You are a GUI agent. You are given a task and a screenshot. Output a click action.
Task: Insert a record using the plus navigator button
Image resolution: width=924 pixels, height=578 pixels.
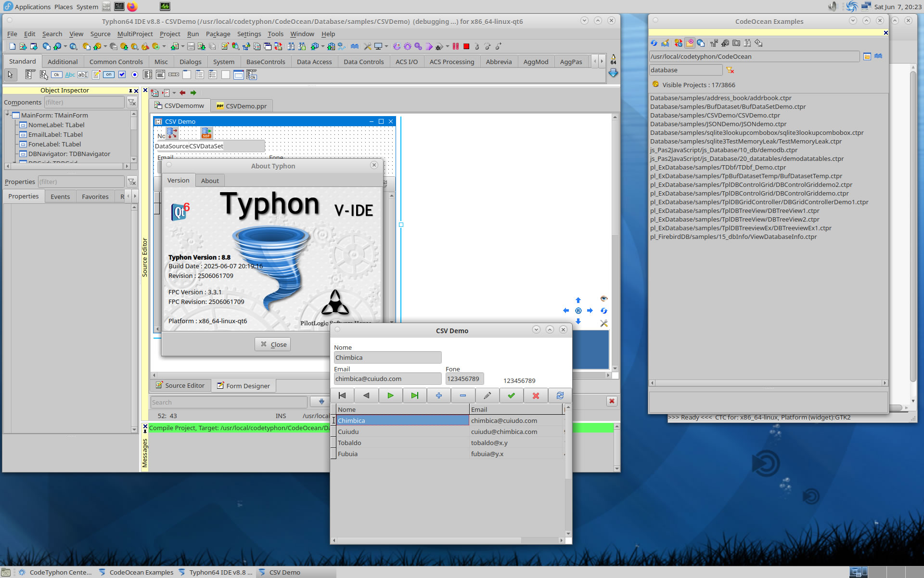[x=439, y=395]
